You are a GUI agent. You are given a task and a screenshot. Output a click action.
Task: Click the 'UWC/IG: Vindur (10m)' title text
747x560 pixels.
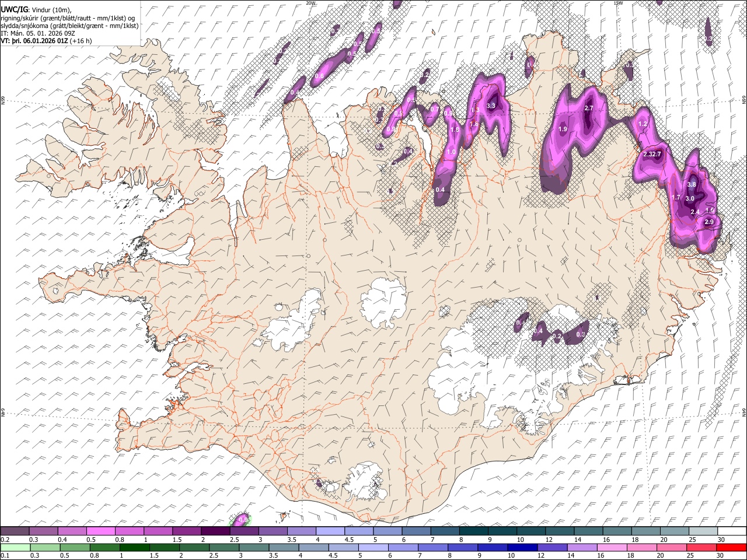pyautogui.click(x=36, y=10)
